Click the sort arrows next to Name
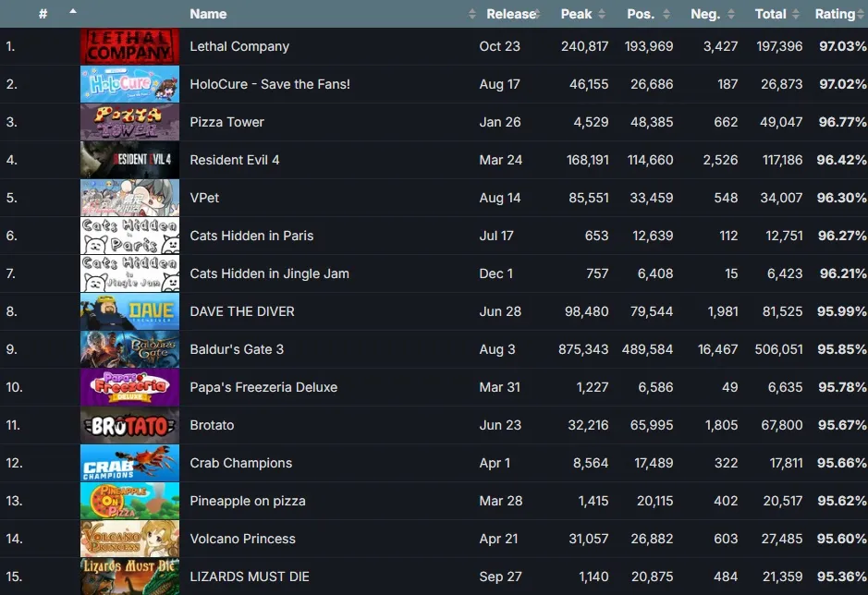 pyautogui.click(x=472, y=14)
